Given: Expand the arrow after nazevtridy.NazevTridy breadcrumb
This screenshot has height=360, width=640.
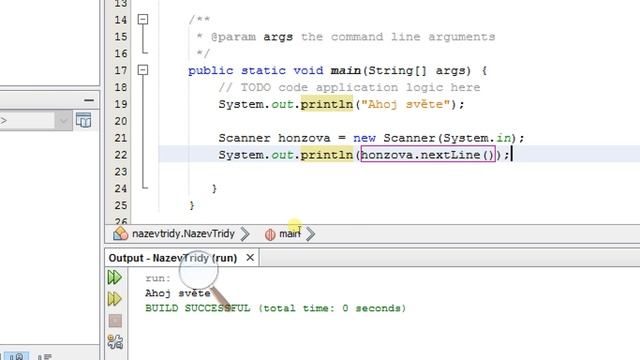Looking at the screenshot, I should click(x=245, y=234).
